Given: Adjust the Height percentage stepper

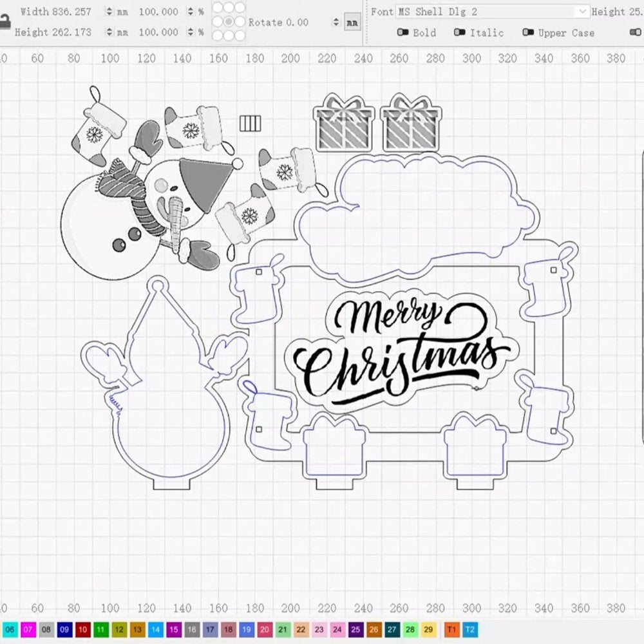Looking at the screenshot, I should 190,32.
